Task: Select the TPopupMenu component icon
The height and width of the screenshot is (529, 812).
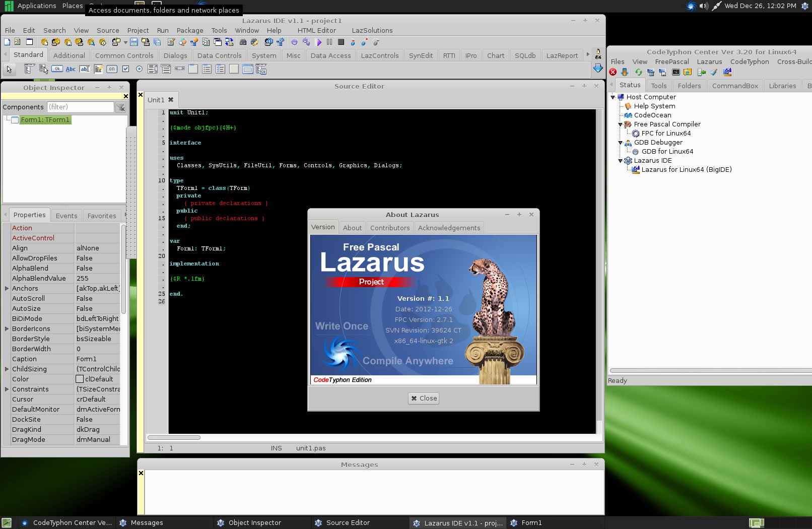Action: pyautogui.click(x=44, y=69)
